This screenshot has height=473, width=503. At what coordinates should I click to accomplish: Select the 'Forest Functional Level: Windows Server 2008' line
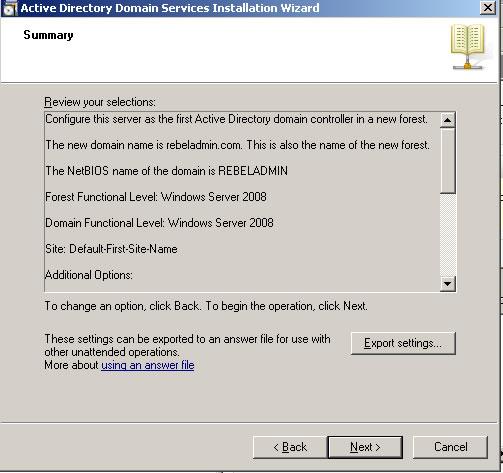coord(156,197)
